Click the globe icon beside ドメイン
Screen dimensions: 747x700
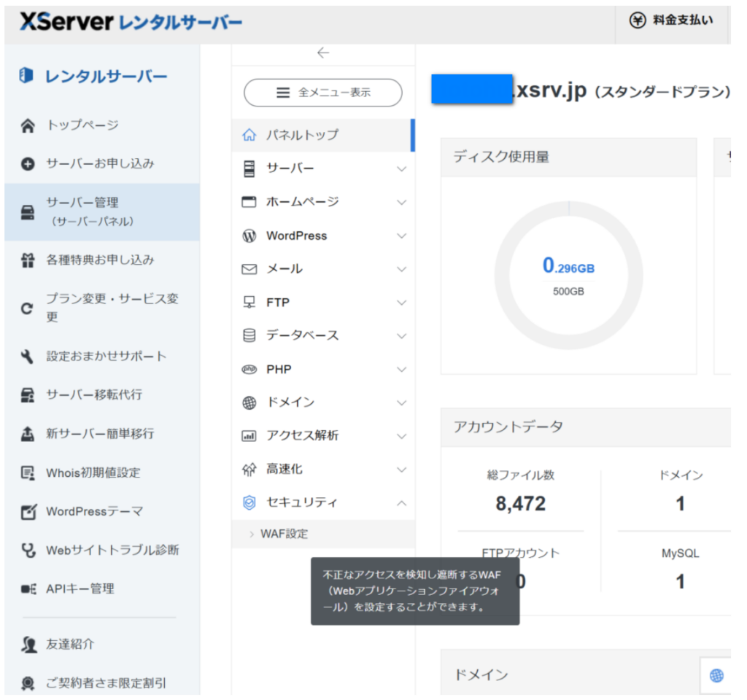[x=249, y=402]
